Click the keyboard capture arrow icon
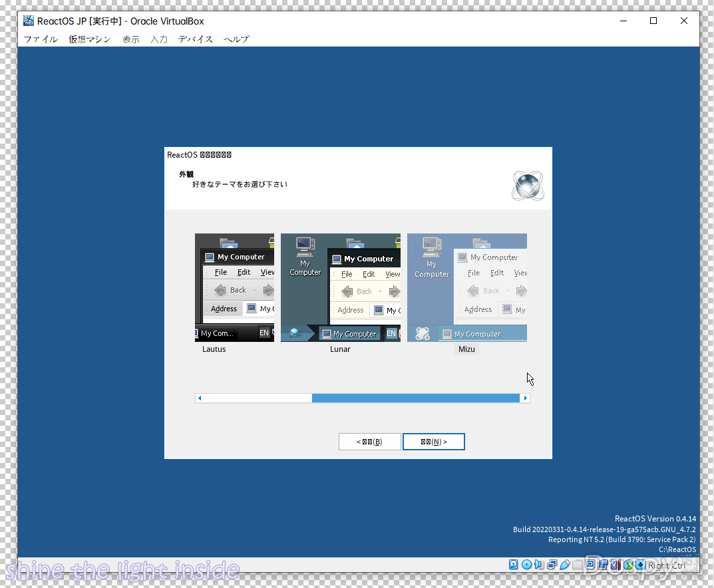 click(641, 565)
